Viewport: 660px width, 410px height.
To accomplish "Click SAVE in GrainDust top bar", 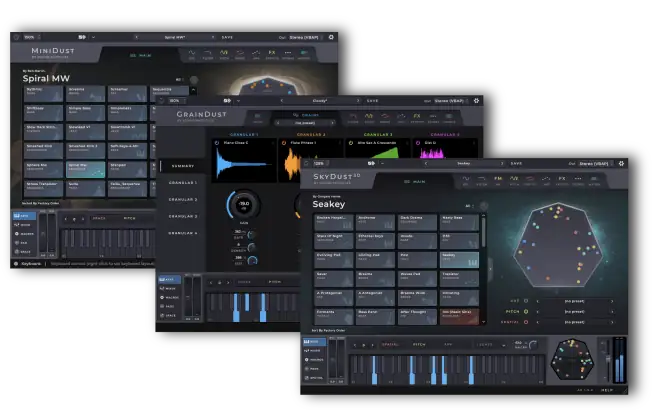I will click(373, 101).
